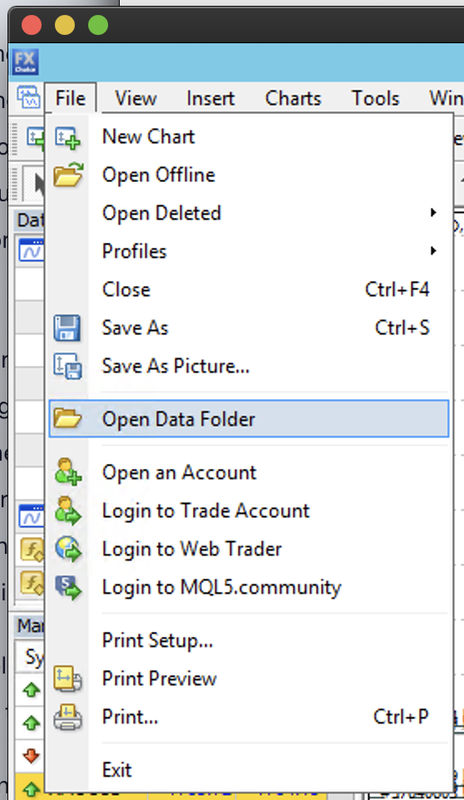Click the Login to Web Trader globe icon

pos(68,549)
